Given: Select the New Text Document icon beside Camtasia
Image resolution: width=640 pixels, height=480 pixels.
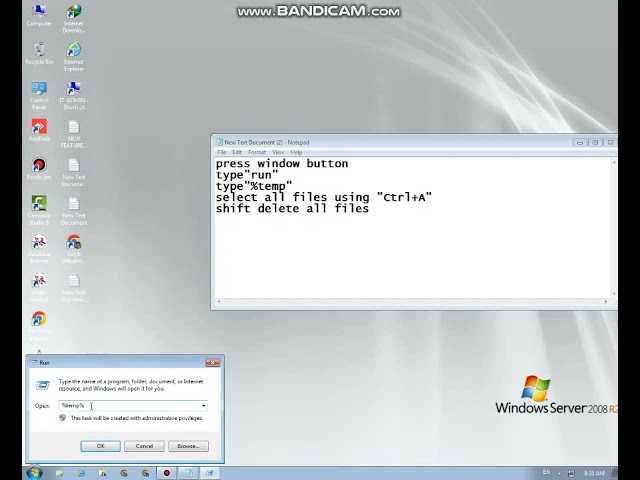Looking at the screenshot, I should point(74,211).
